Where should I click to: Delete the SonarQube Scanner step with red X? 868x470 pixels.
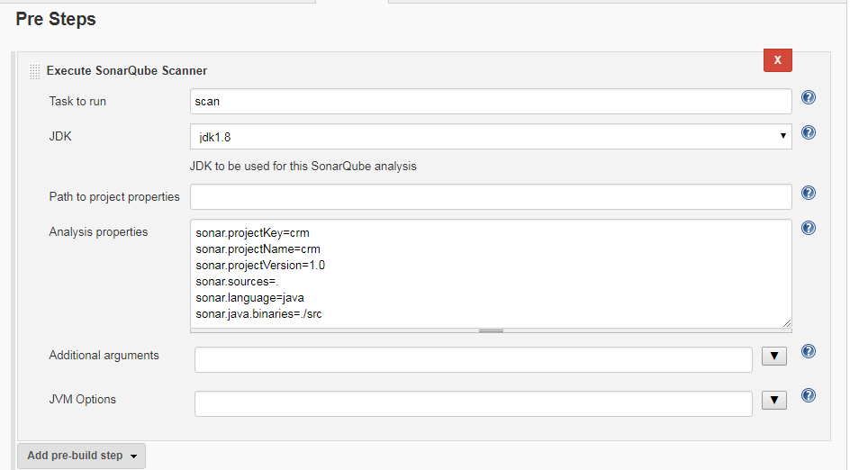[x=777, y=60]
